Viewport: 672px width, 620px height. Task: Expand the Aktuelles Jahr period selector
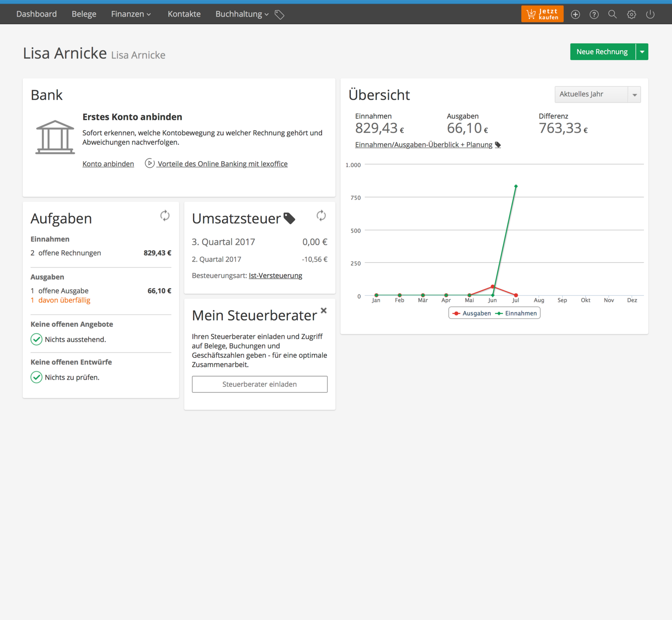pyautogui.click(x=597, y=94)
